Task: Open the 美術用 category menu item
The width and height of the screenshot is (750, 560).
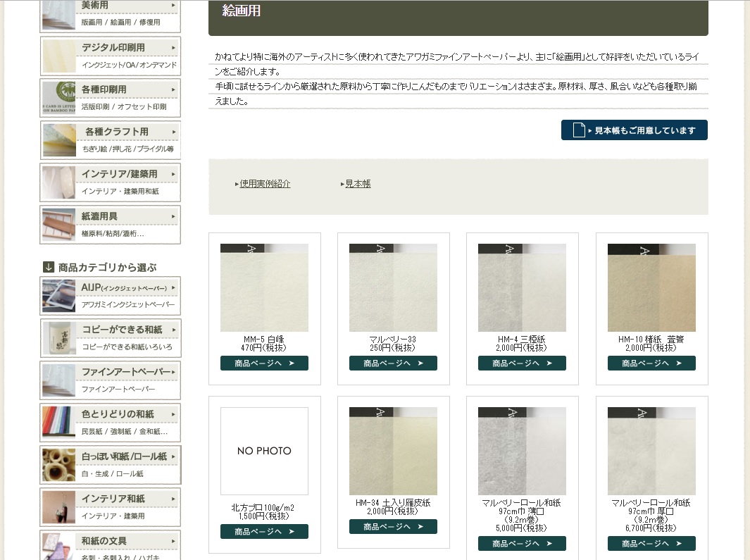Action: tap(127, 6)
